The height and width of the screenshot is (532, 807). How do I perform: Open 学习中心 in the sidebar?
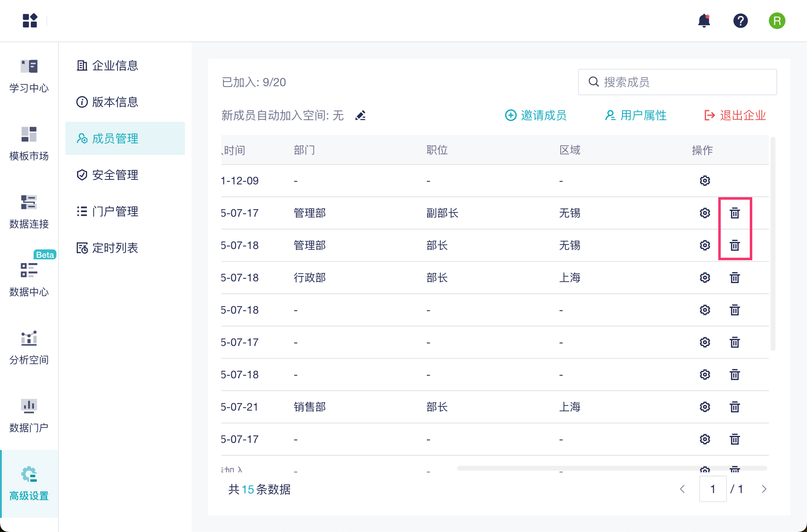tap(29, 76)
